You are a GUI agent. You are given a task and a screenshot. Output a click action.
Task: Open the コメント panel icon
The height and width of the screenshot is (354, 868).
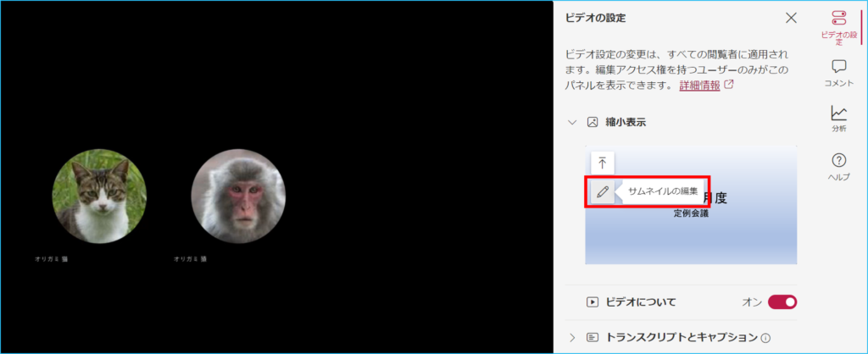[838, 73]
